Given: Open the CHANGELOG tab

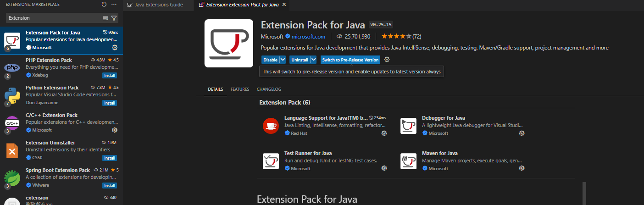Looking at the screenshot, I should (269, 89).
